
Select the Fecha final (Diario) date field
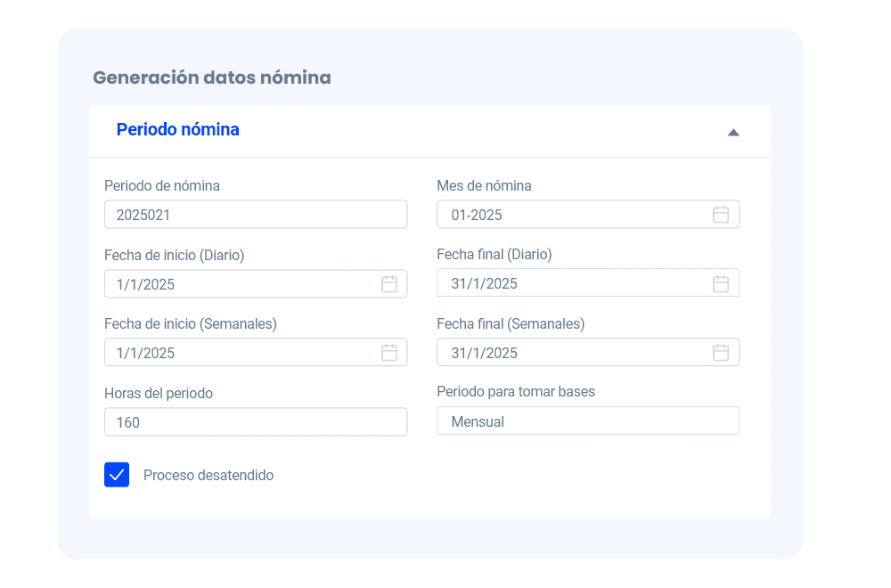coord(570,283)
